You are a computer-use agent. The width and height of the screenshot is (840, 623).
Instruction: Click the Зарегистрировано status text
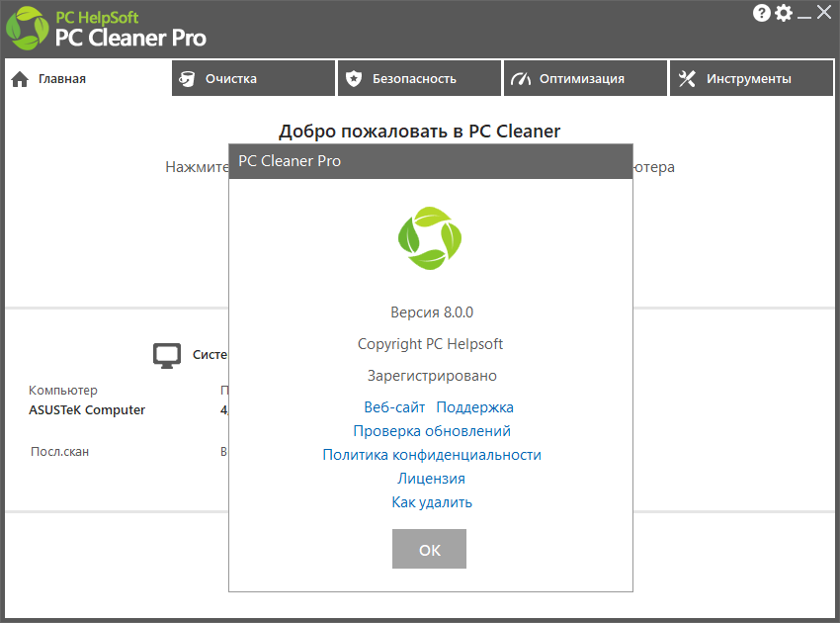(432, 376)
